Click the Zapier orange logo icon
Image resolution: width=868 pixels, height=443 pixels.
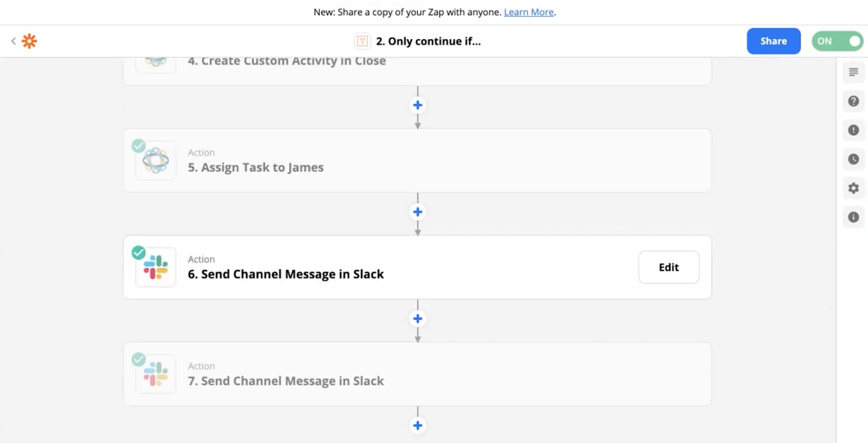point(29,41)
